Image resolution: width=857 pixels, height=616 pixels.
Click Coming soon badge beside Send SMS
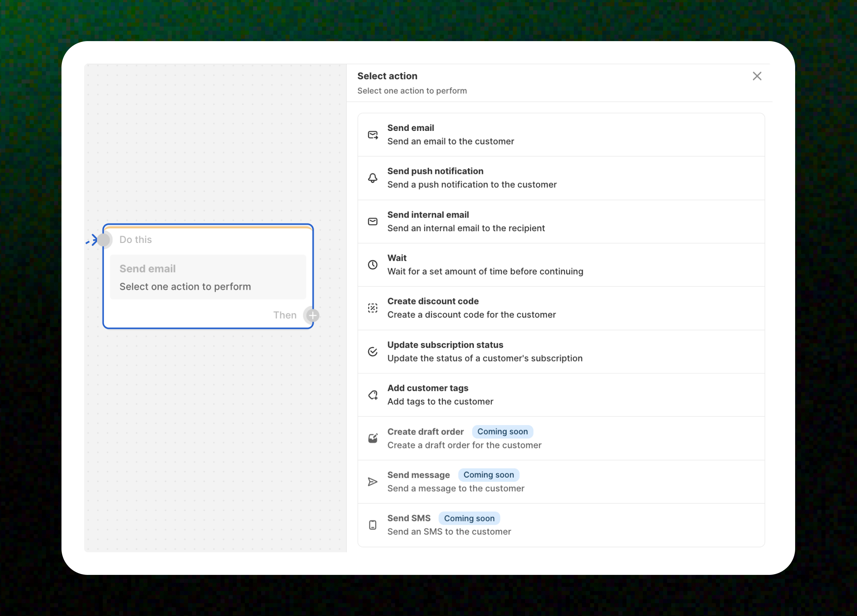pos(469,519)
